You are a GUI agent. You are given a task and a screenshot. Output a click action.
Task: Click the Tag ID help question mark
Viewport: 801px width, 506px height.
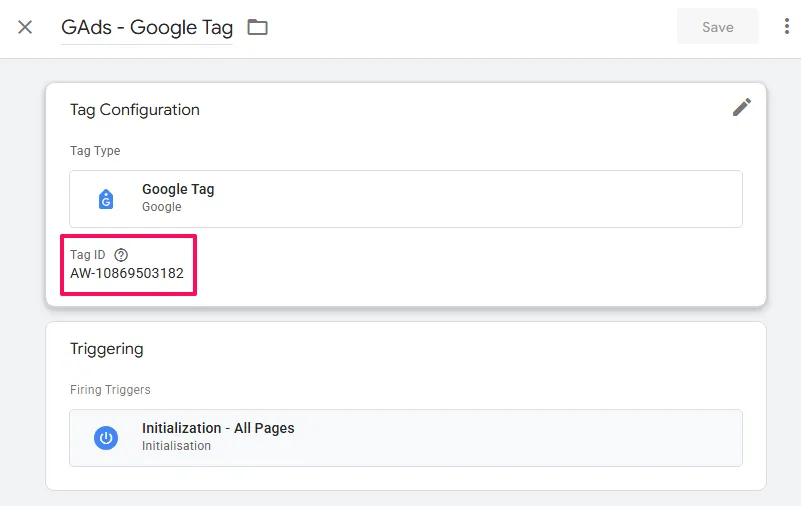pos(122,255)
